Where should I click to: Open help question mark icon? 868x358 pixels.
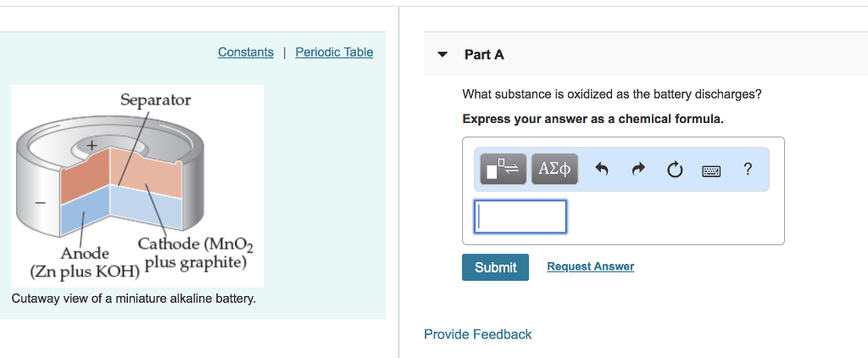tap(747, 170)
